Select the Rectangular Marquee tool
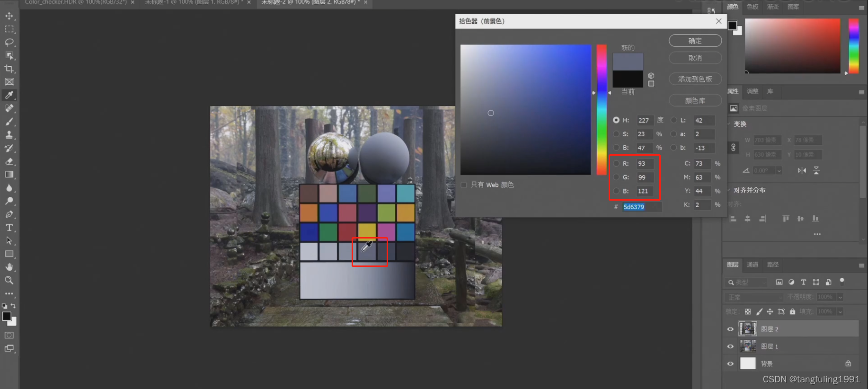The width and height of the screenshot is (868, 389). [9, 29]
